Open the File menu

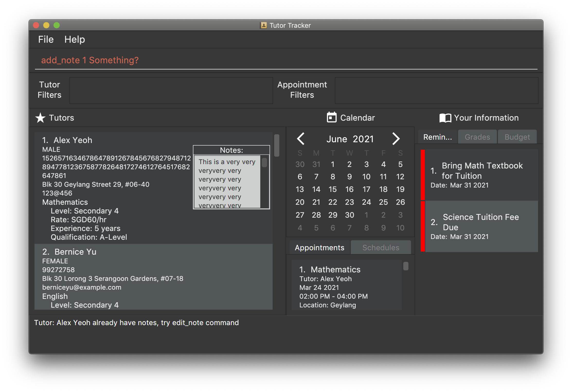46,39
